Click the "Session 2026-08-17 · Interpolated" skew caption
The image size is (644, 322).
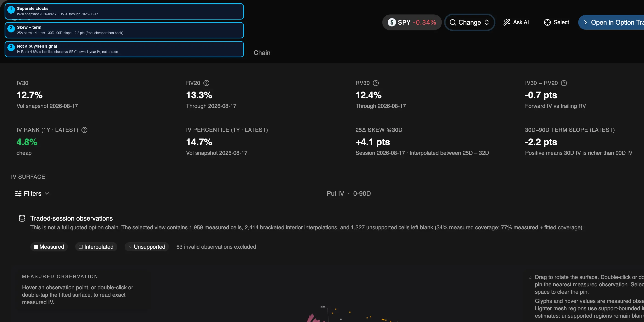click(422, 153)
